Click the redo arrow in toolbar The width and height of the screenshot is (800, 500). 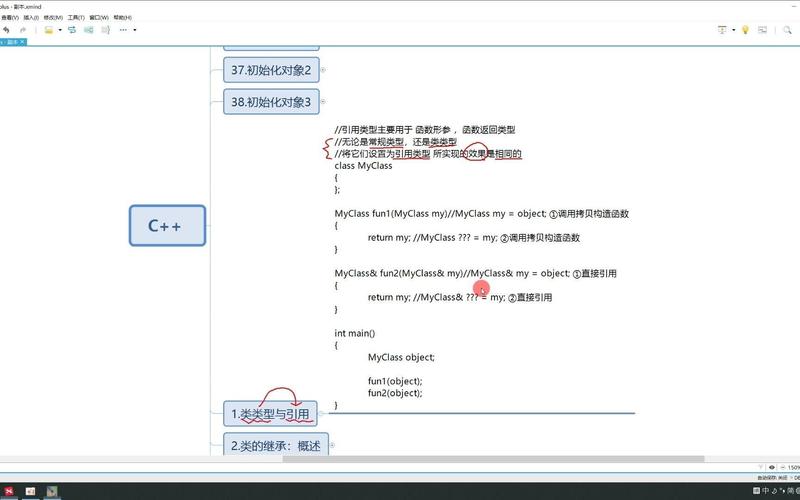point(22,30)
